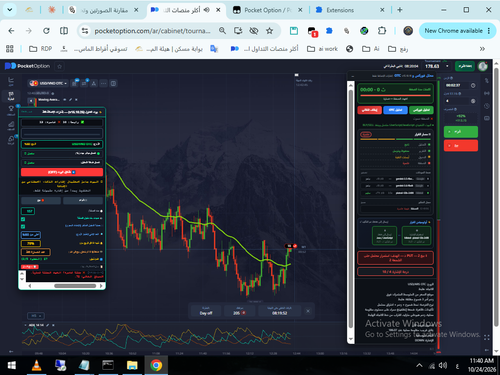
Task: Open the tournaments trophy icon in left sidebar
Action: click(11, 110)
